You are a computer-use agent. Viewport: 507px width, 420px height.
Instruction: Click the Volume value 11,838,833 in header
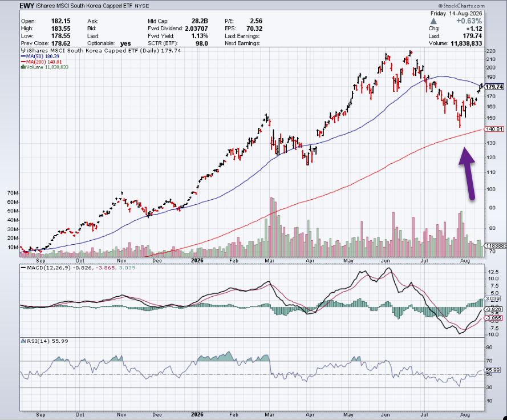click(467, 43)
